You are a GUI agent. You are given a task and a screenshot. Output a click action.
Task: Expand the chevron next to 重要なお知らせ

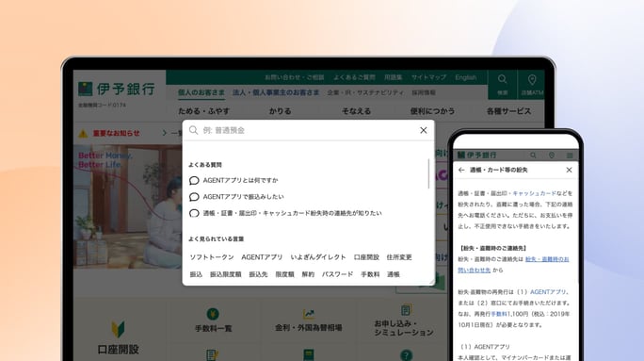click(x=164, y=133)
